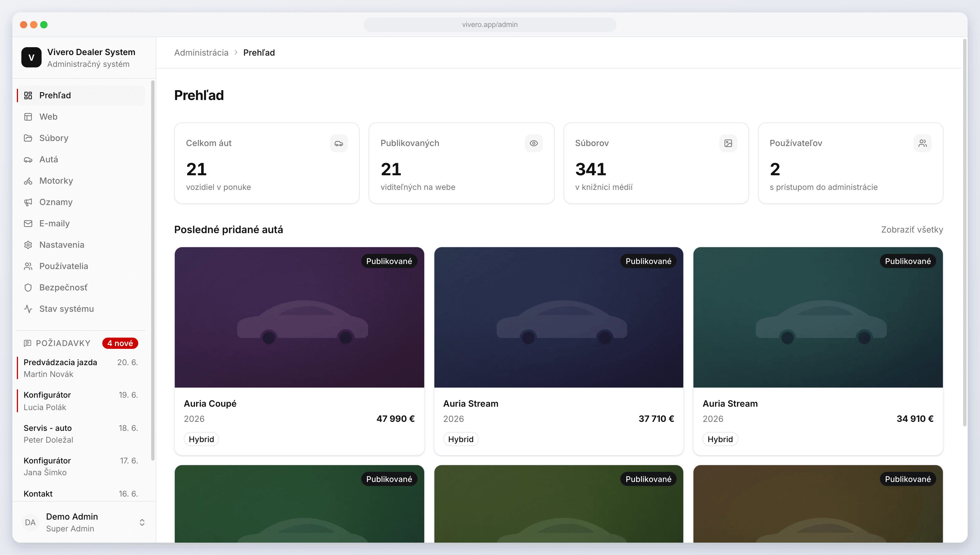Go to the Autá section
This screenshot has height=555, width=980.
pyautogui.click(x=81, y=159)
